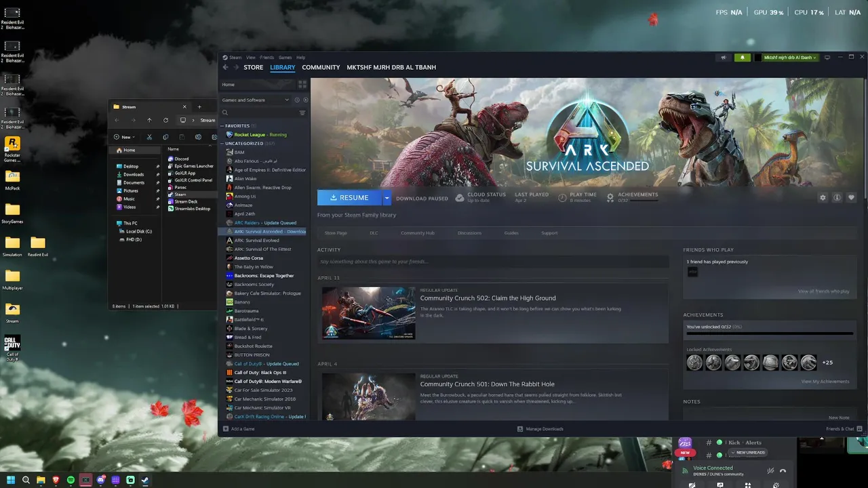Open Call of Duty desktop shortcut

click(12, 348)
